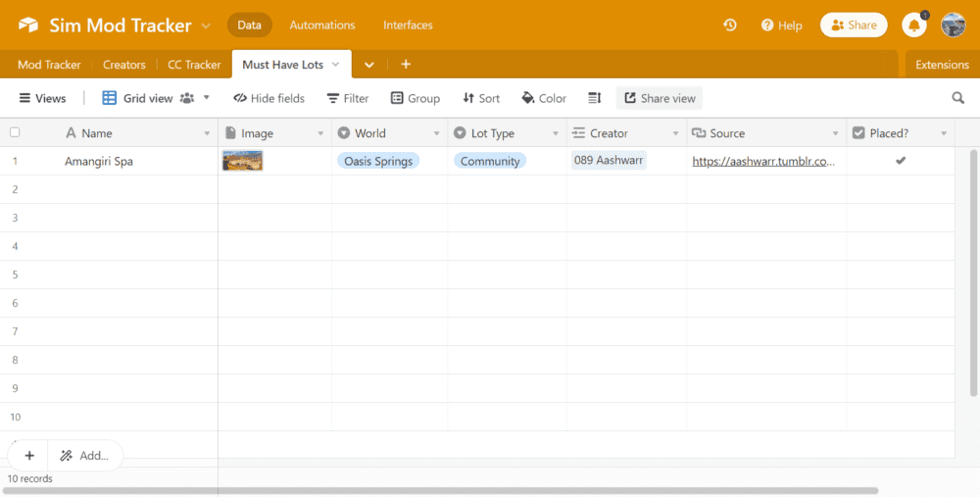980x497 pixels.
Task: Click the Share button
Action: tap(854, 25)
